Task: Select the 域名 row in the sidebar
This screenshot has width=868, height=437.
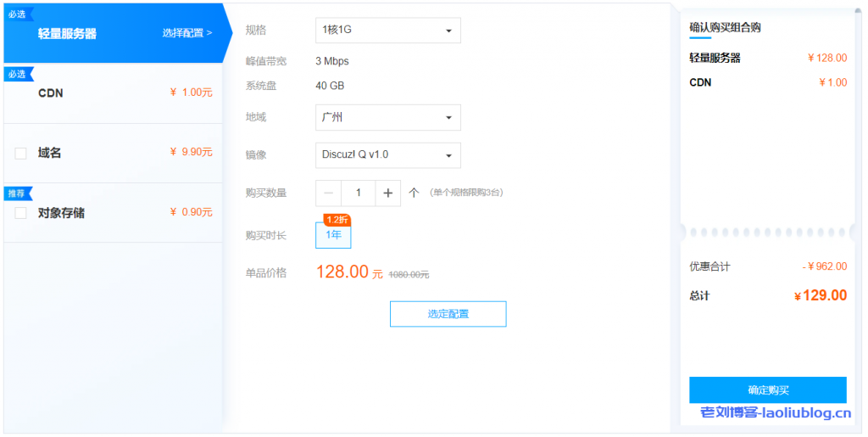Action: tap(114, 154)
